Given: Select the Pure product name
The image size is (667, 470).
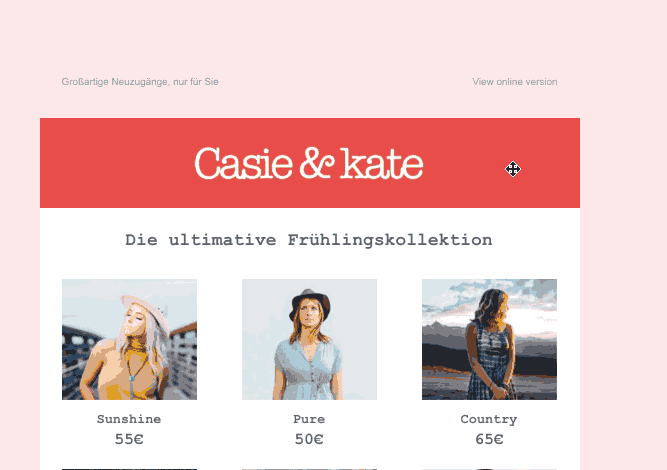Looking at the screenshot, I should [309, 419].
